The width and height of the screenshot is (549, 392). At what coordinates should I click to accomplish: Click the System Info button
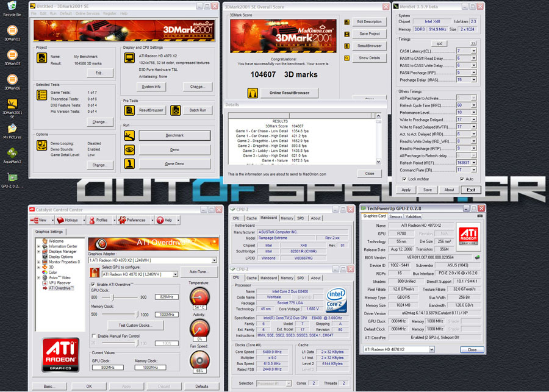tap(151, 87)
